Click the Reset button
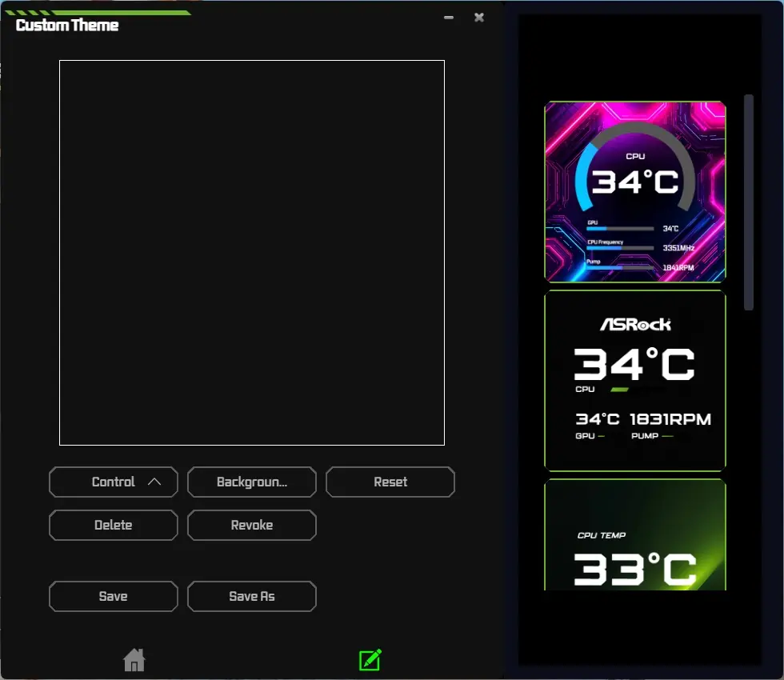 [x=390, y=482]
